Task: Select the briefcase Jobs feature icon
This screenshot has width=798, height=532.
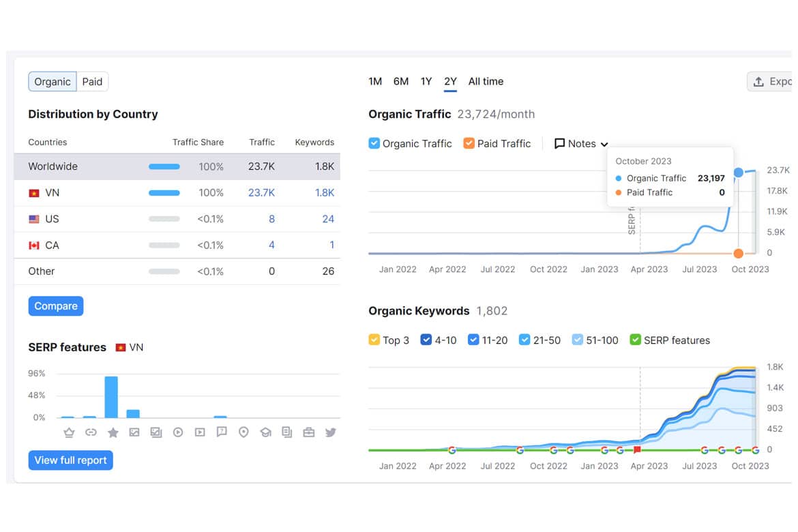Action: pyautogui.click(x=309, y=432)
